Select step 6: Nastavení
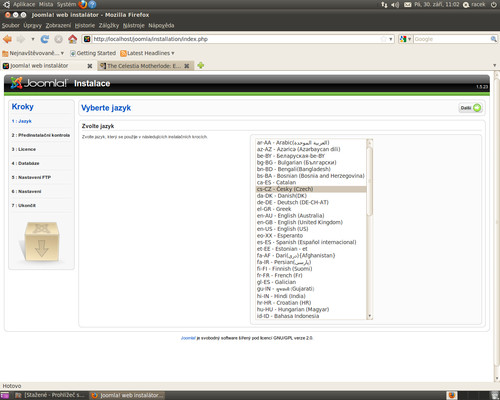This screenshot has height=400, width=500. (26, 191)
